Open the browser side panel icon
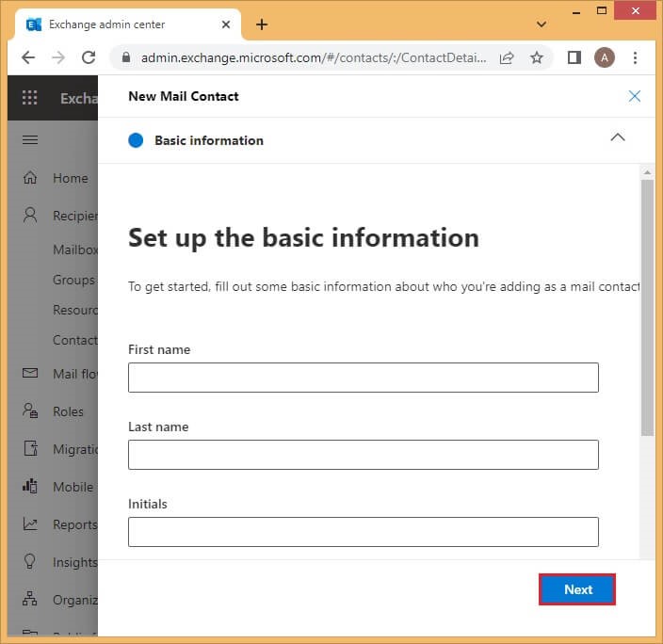The image size is (663, 644). tap(574, 57)
